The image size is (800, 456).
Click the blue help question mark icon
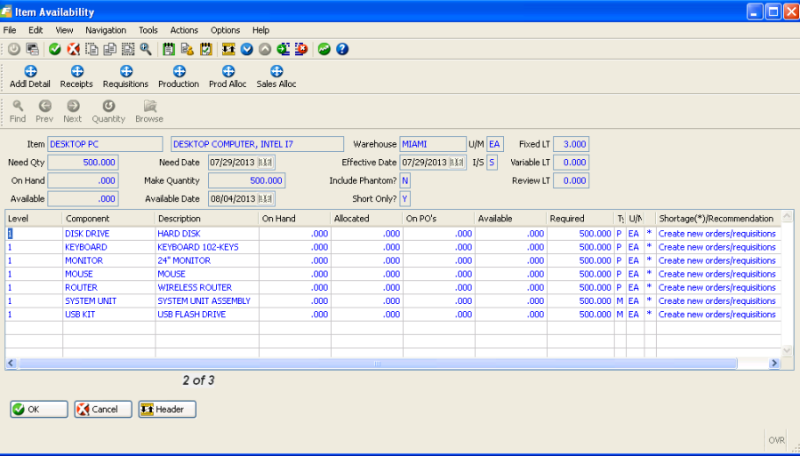[x=342, y=48]
